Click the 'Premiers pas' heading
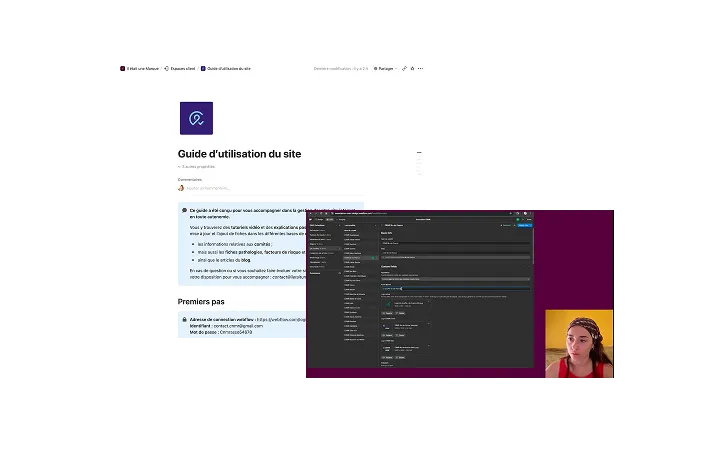The image size is (722, 450). [201, 302]
